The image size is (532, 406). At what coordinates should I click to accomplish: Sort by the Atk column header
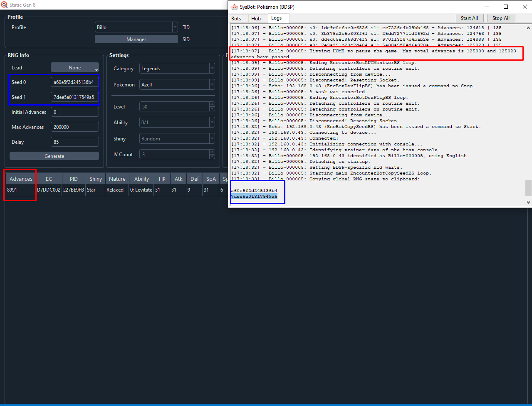click(x=178, y=179)
